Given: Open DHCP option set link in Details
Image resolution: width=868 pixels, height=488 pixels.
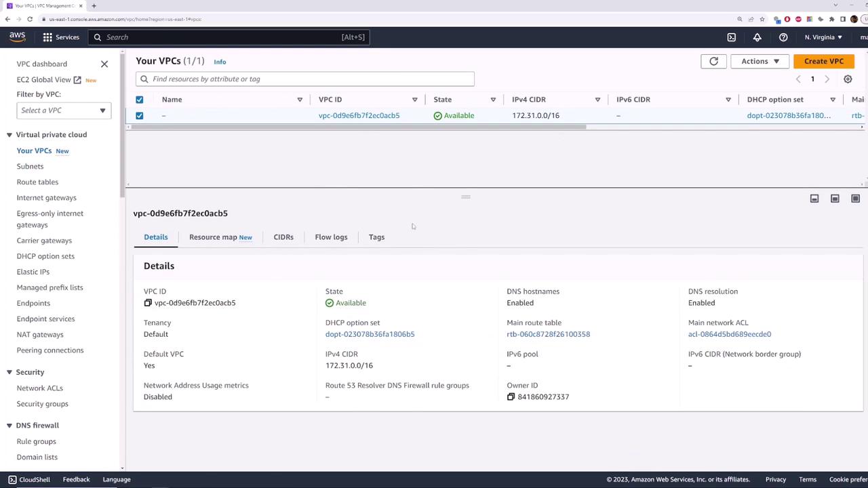Looking at the screenshot, I should point(370,334).
